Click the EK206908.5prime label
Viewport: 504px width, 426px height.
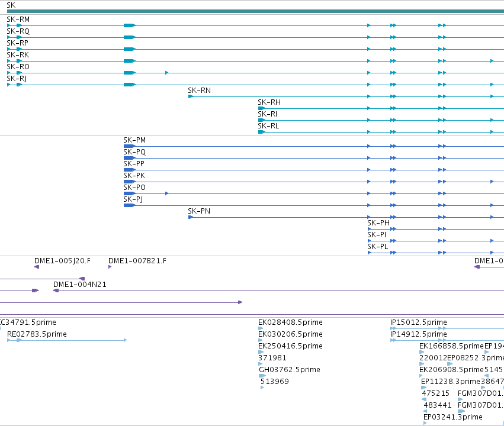pyautogui.click(x=451, y=370)
